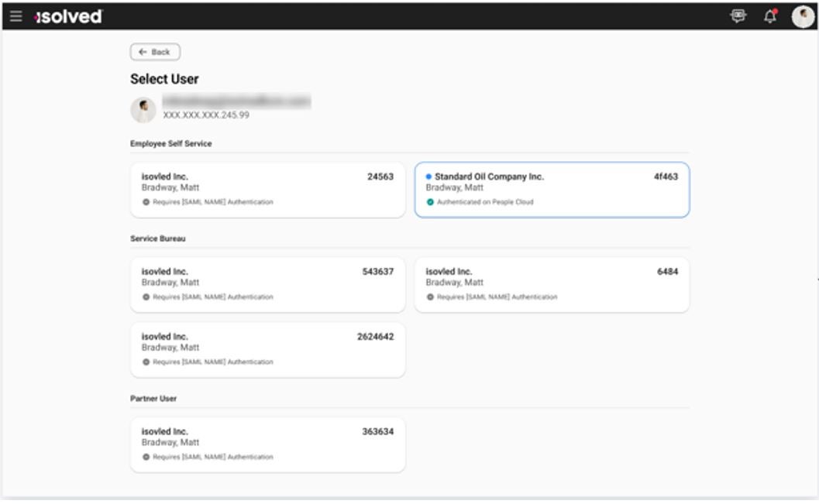Select isovled Inc. card with ID 24563
The width and height of the screenshot is (819, 504).
267,190
